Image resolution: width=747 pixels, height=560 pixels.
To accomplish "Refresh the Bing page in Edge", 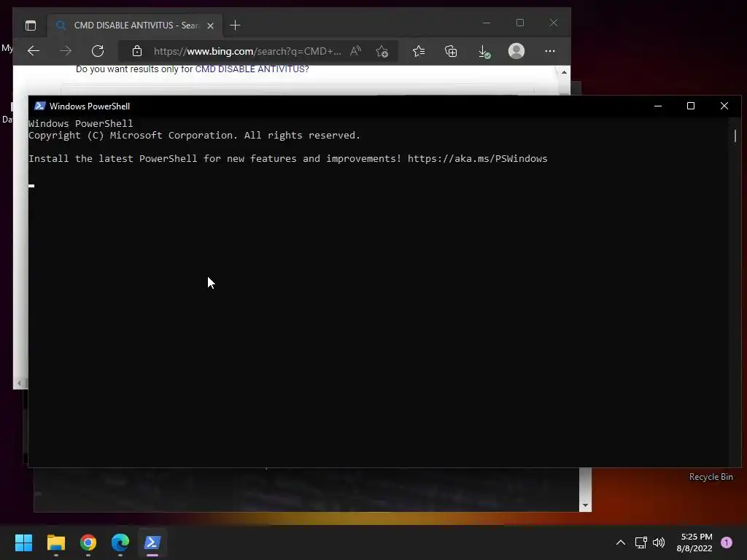I will [x=98, y=51].
